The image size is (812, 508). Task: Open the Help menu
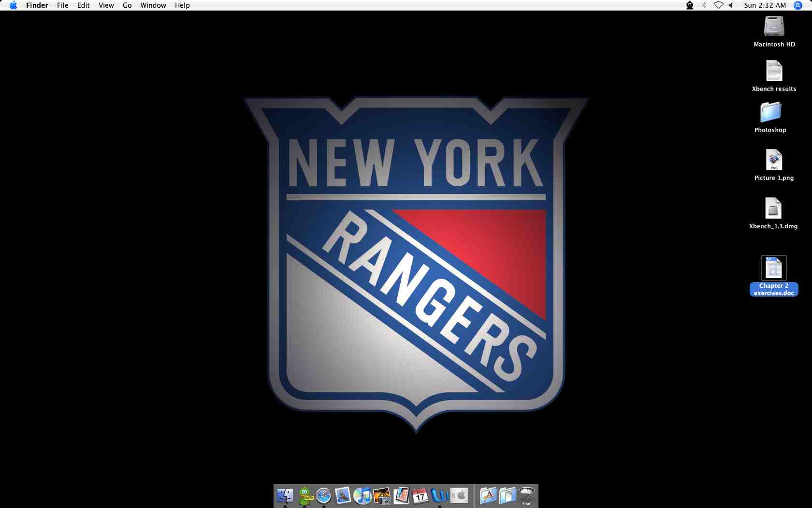pyautogui.click(x=182, y=5)
